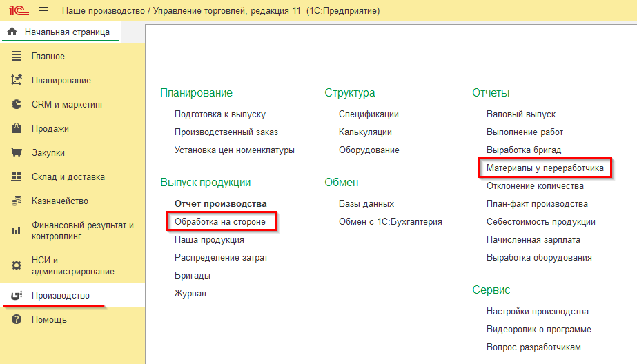Open Подготовка к выпуску link
This screenshot has height=364, width=637.
(219, 114)
